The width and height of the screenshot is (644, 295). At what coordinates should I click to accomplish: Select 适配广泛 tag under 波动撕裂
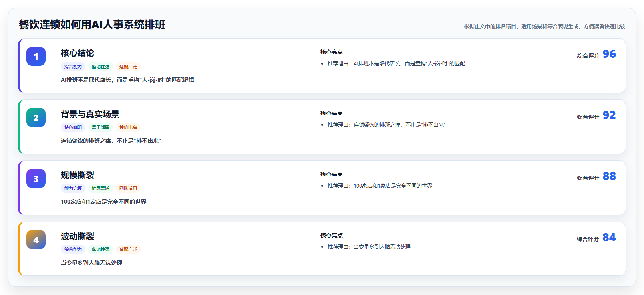[128, 249]
